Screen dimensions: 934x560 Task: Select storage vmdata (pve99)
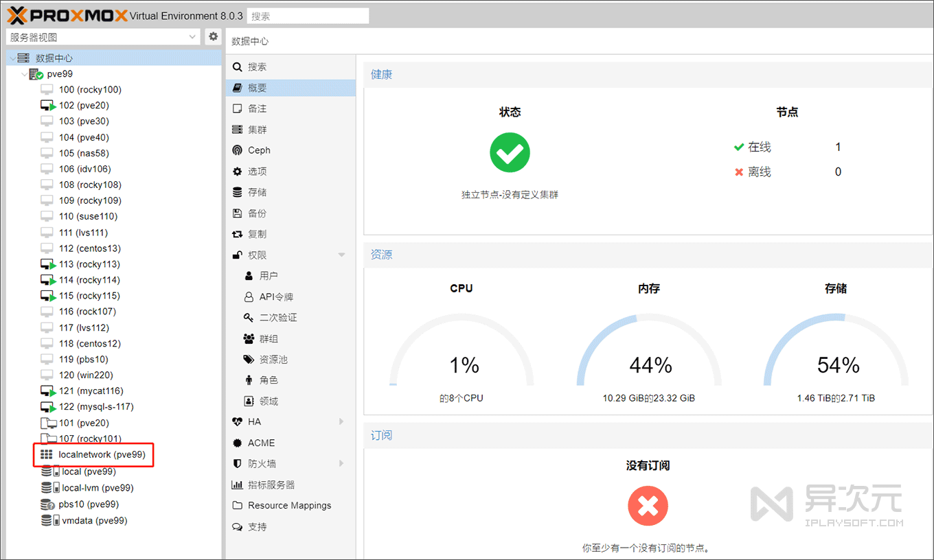click(94, 520)
